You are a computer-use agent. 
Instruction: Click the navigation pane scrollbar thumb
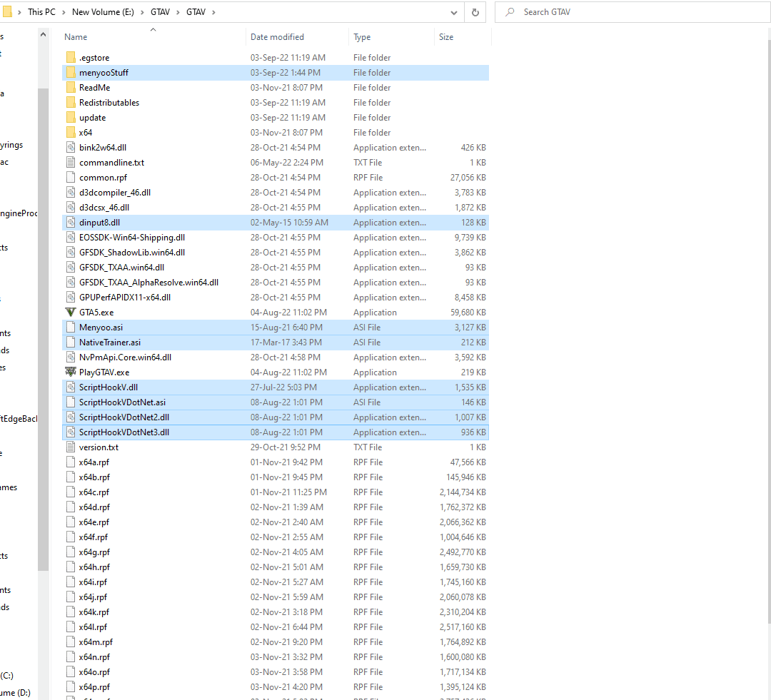point(44,330)
